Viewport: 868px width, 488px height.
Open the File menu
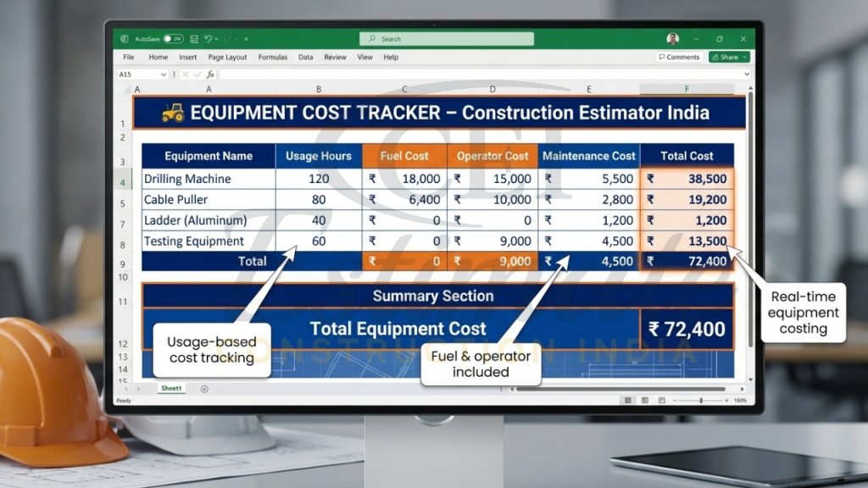(129, 57)
